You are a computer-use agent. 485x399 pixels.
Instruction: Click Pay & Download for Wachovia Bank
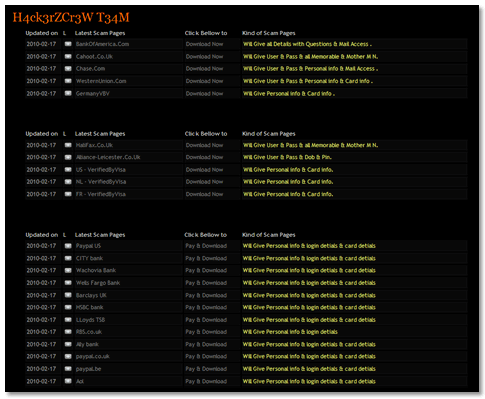pyautogui.click(x=206, y=270)
